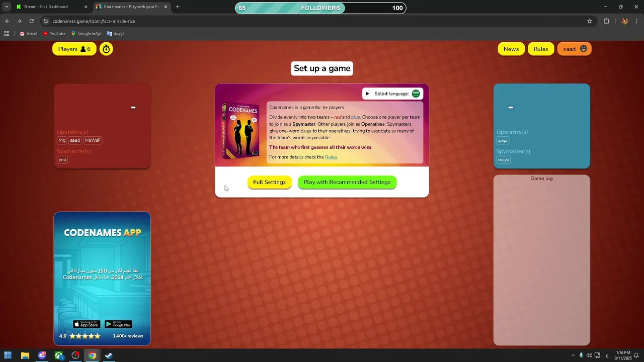The image size is (644, 362).
Task: Click the blue team Spymaster(s) label
Action: pos(513,151)
